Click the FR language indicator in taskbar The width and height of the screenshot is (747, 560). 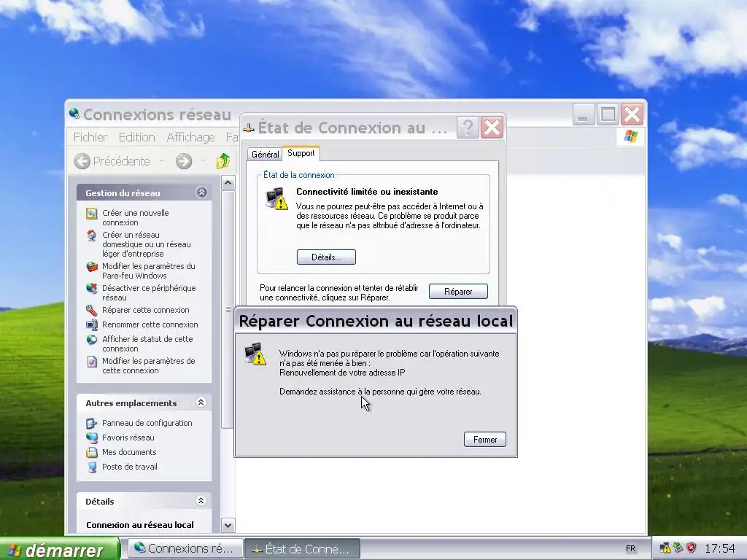click(631, 548)
